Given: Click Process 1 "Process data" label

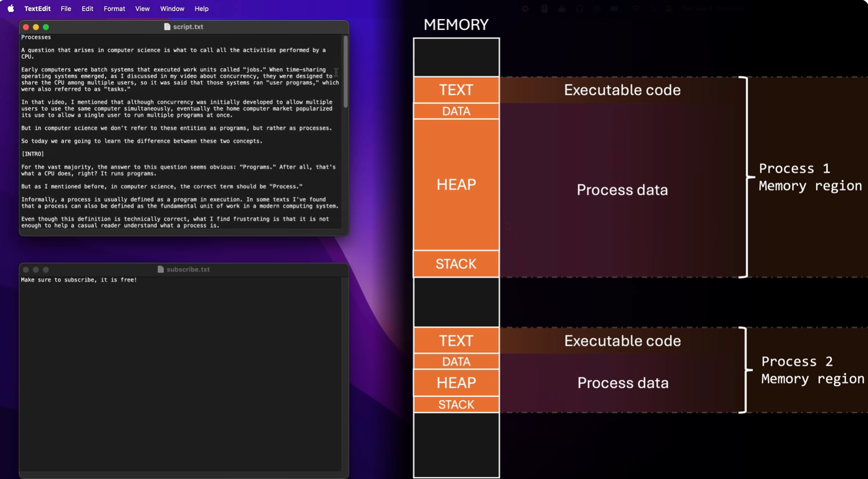Looking at the screenshot, I should click(622, 189).
